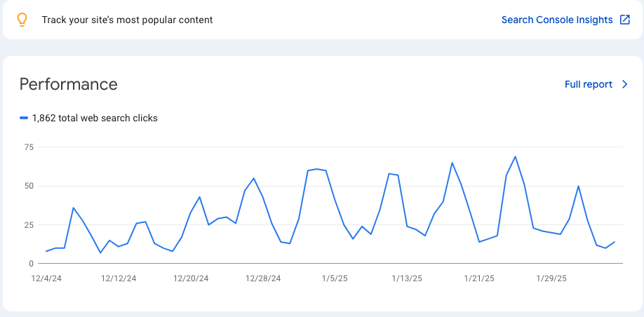
Task: Click the Performance card heading
Action: 68,84
